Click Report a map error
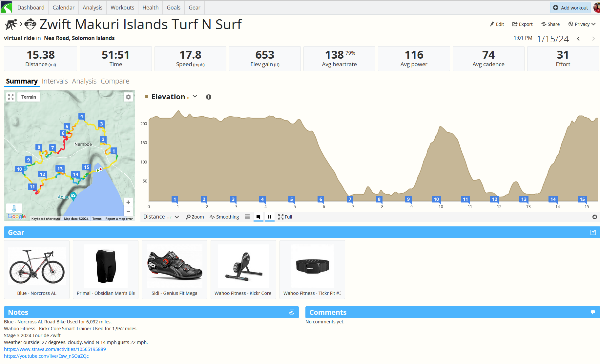The width and height of the screenshot is (600, 364). [119, 219]
